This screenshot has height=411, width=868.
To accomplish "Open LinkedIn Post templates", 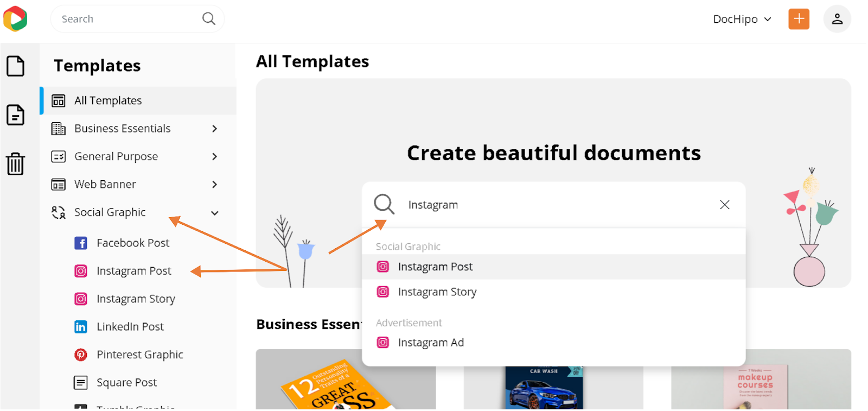I will (130, 327).
